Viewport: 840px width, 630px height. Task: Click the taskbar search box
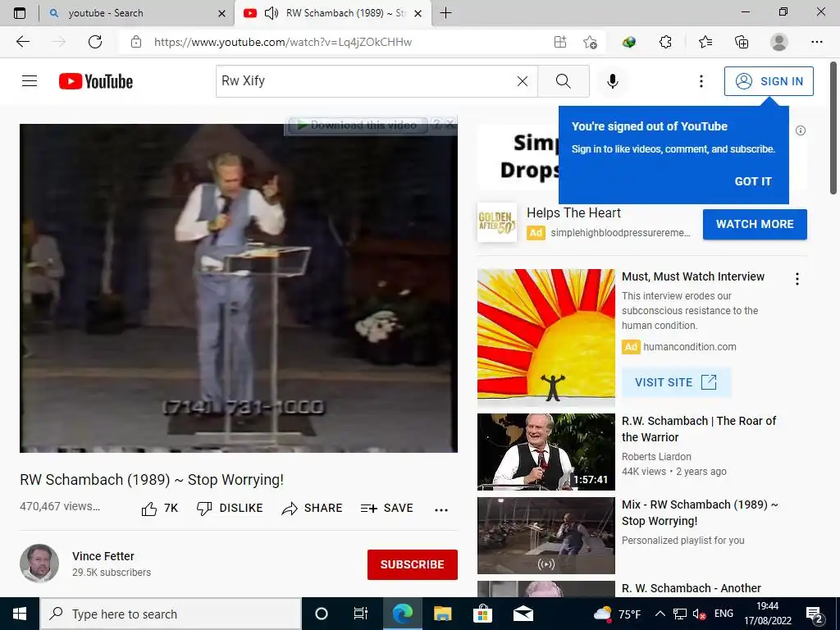click(171, 614)
